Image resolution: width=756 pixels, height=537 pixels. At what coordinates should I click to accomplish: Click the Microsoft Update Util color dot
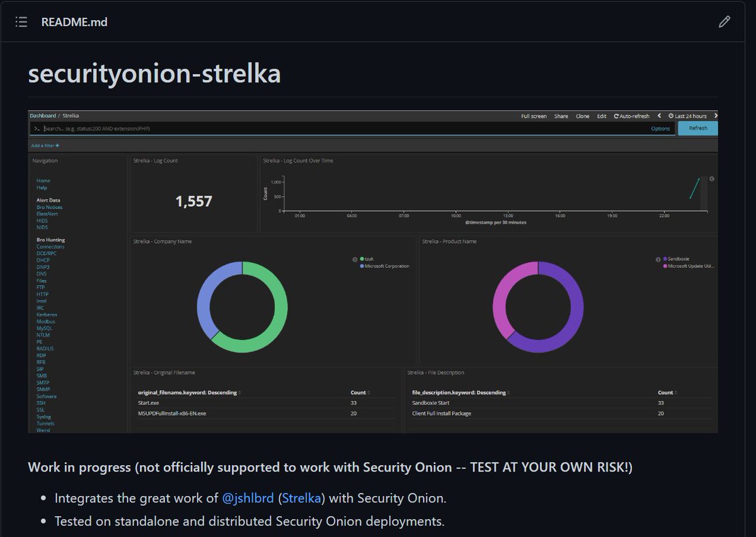tap(664, 265)
